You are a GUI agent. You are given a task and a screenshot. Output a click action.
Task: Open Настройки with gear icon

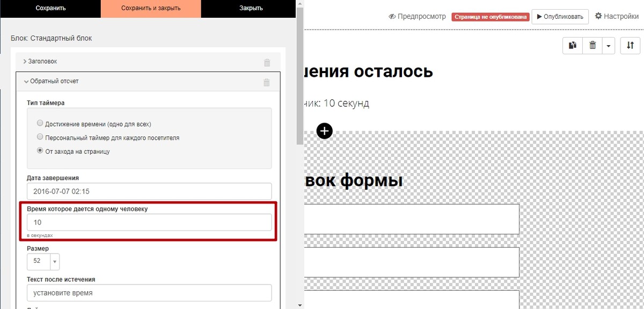(617, 17)
